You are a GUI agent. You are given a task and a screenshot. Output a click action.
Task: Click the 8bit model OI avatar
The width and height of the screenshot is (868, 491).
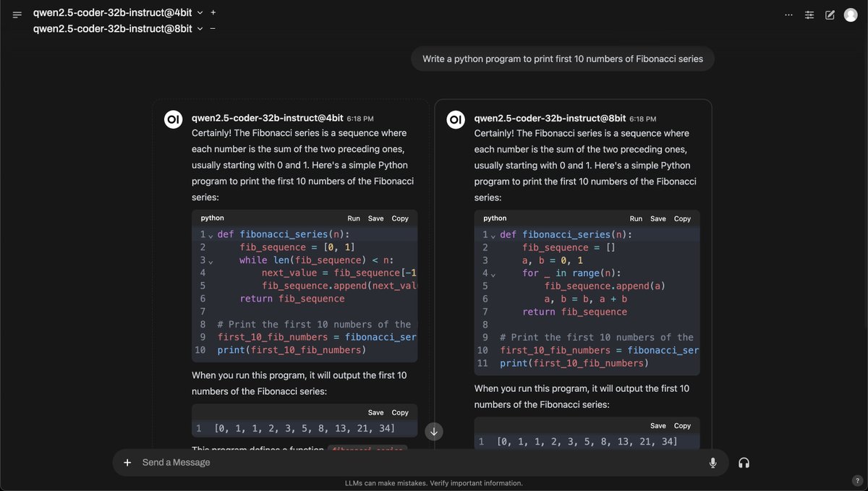pyautogui.click(x=456, y=120)
